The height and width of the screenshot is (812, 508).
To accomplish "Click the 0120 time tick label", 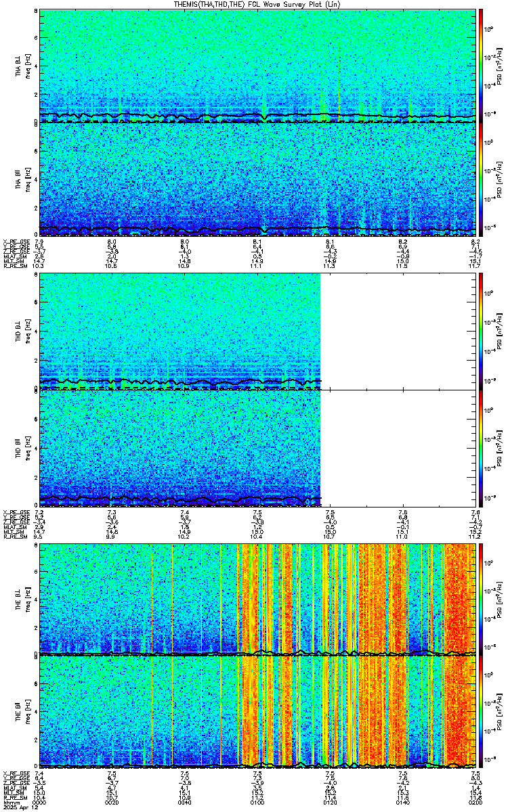I will 331,804.
